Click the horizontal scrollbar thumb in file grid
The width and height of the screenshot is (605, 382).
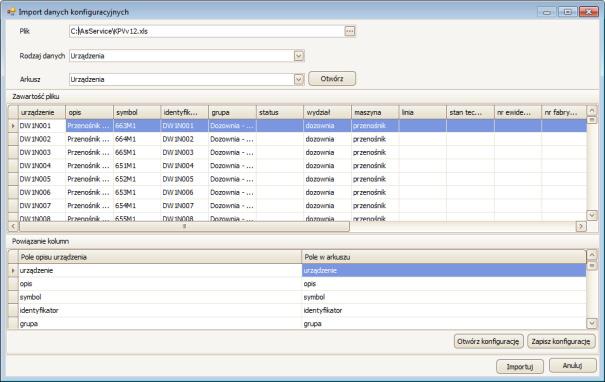coord(184,226)
